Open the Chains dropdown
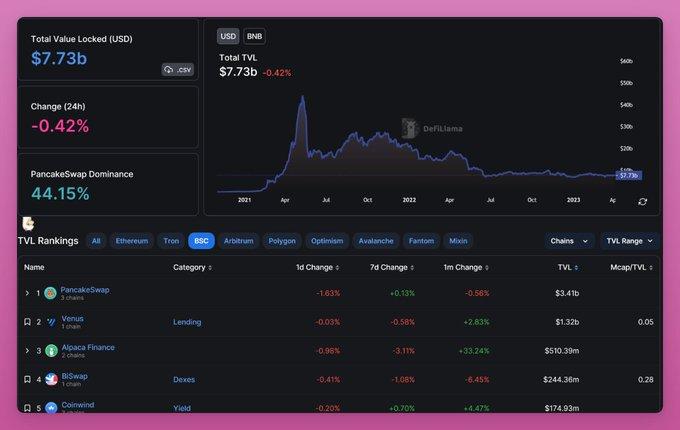This screenshot has width=680, height=430. pos(569,241)
